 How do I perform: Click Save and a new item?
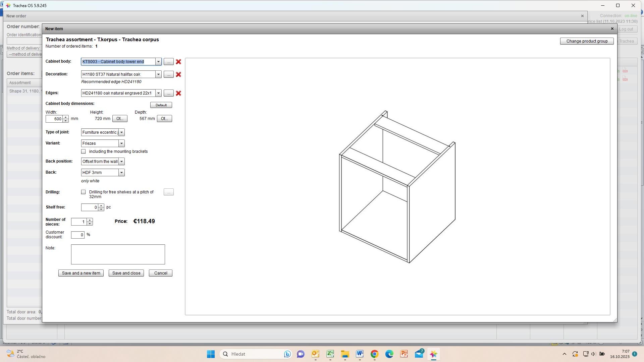pyautogui.click(x=81, y=273)
